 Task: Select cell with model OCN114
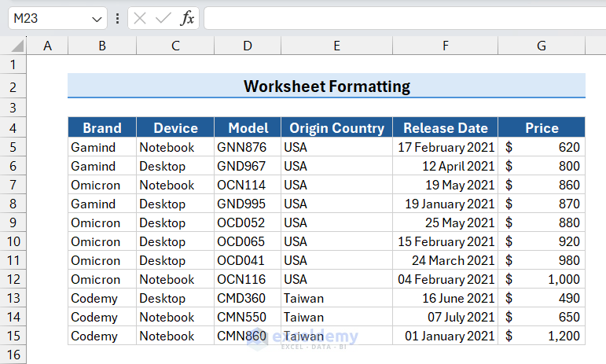click(x=248, y=185)
